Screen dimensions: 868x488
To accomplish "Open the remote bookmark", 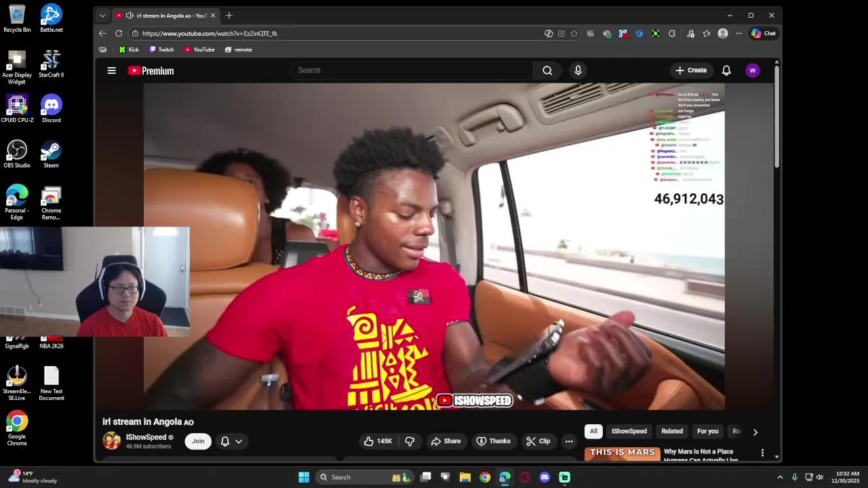I will pyautogui.click(x=239, y=49).
